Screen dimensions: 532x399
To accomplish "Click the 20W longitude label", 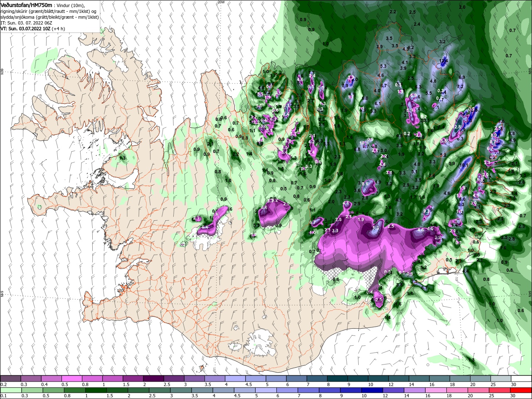I will pyautogui.click(x=221, y=2).
